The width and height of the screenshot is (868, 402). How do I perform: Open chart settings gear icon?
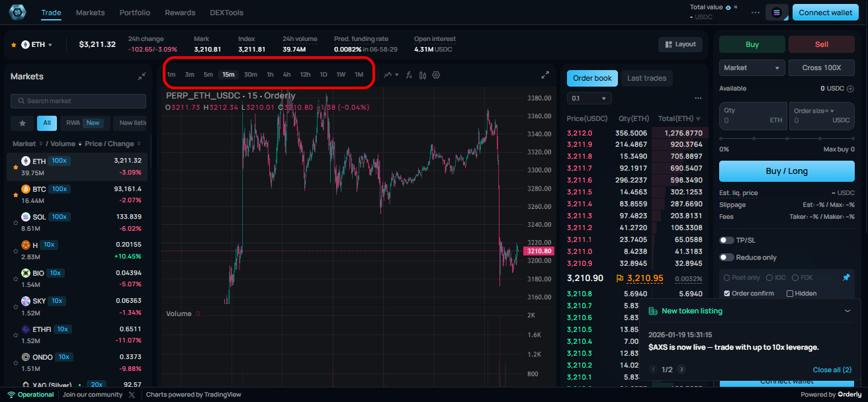(436, 75)
